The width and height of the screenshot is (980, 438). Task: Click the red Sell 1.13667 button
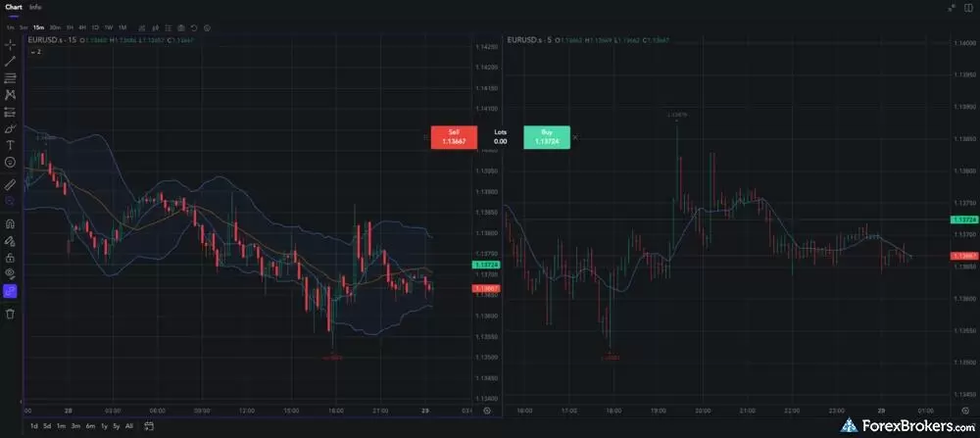(454, 137)
